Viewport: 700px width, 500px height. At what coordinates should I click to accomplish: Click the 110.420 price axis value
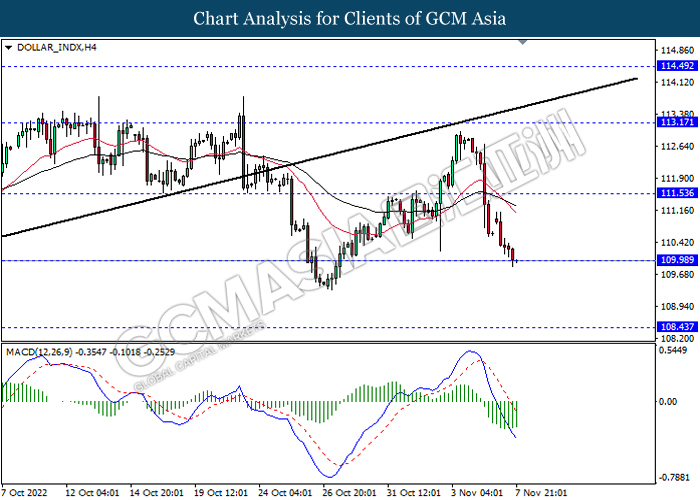(x=677, y=242)
